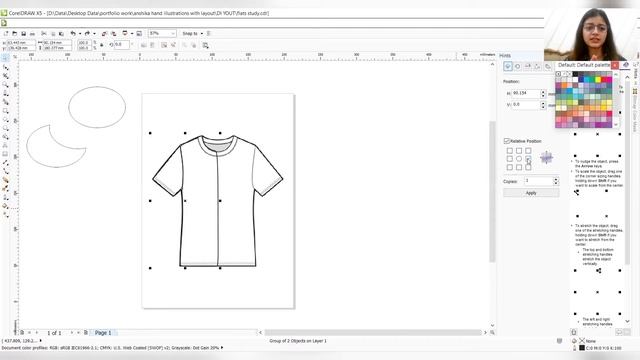
Task: Click the rotation angle input field
Action: click(x=122, y=45)
